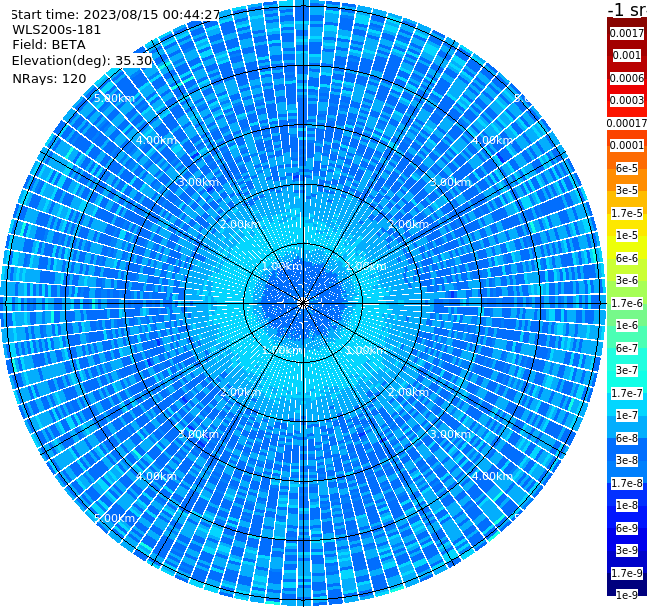
Task: Select the 3e-9 colorbar label
Action: 627,550
